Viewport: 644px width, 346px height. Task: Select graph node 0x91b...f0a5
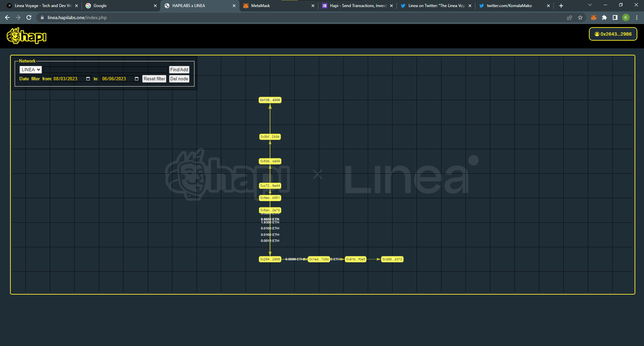(x=355, y=259)
